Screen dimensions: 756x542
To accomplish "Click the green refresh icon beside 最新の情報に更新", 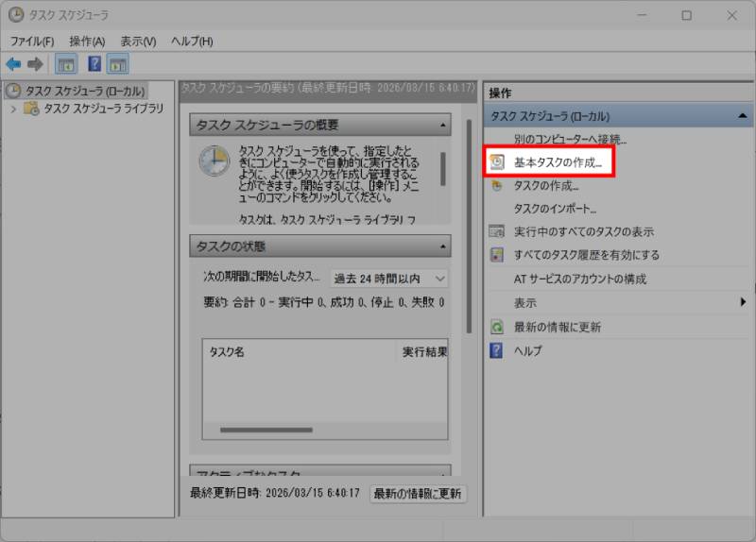I will coord(497,327).
